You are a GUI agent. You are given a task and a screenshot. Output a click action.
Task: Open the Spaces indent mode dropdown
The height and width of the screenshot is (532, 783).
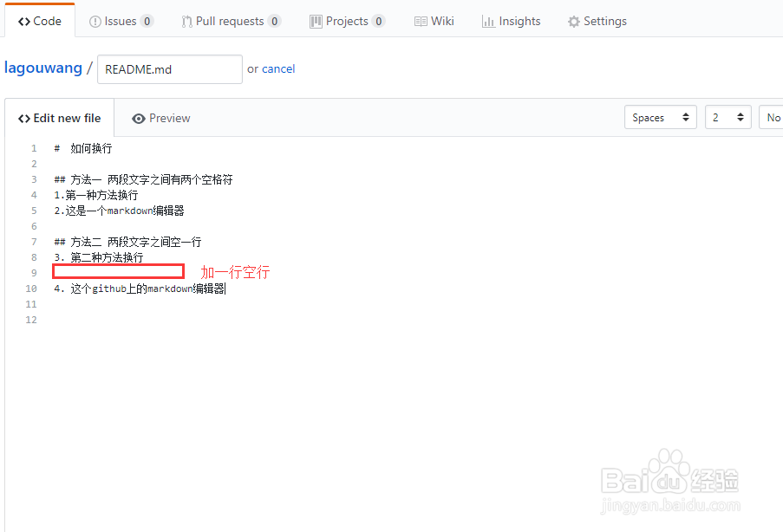coord(660,117)
